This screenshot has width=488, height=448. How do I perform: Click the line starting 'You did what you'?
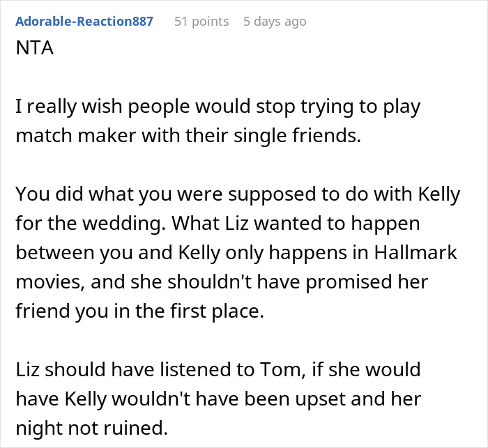tap(237, 194)
